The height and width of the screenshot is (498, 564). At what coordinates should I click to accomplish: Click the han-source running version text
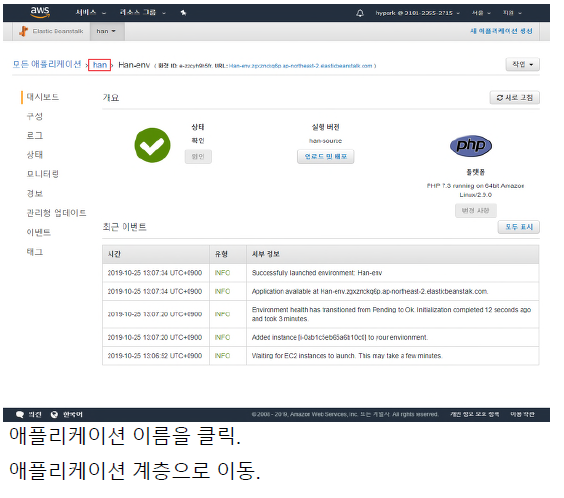tap(325, 141)
